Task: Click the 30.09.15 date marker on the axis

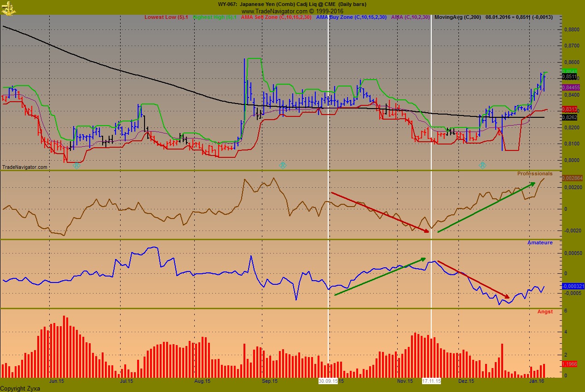Action: (x=328, y=381)
